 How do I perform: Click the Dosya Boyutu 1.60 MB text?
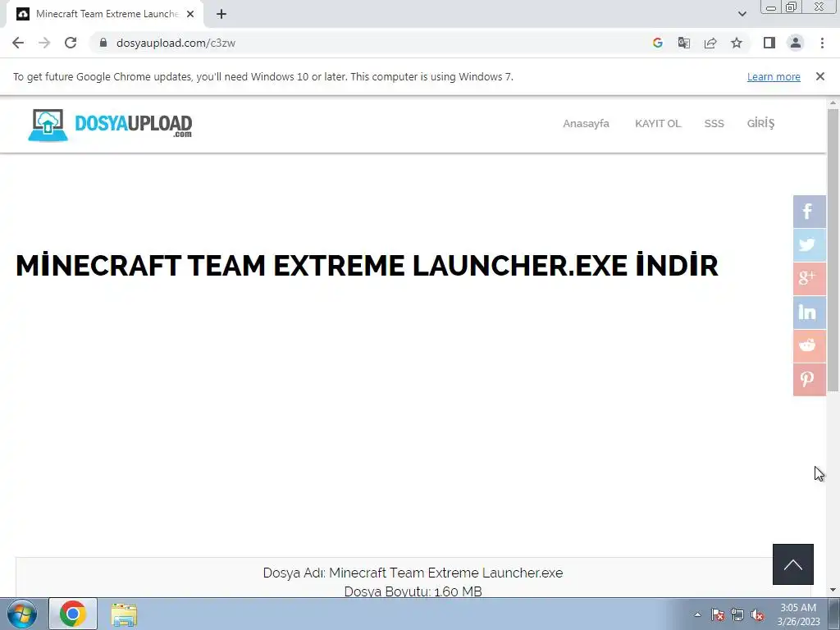[413, 591]
